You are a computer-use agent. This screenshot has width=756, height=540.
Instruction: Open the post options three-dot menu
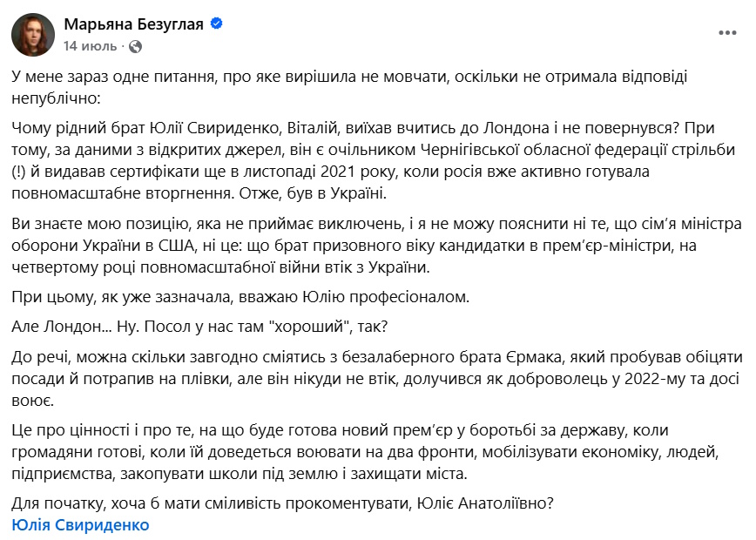click(x=726, y=34)
